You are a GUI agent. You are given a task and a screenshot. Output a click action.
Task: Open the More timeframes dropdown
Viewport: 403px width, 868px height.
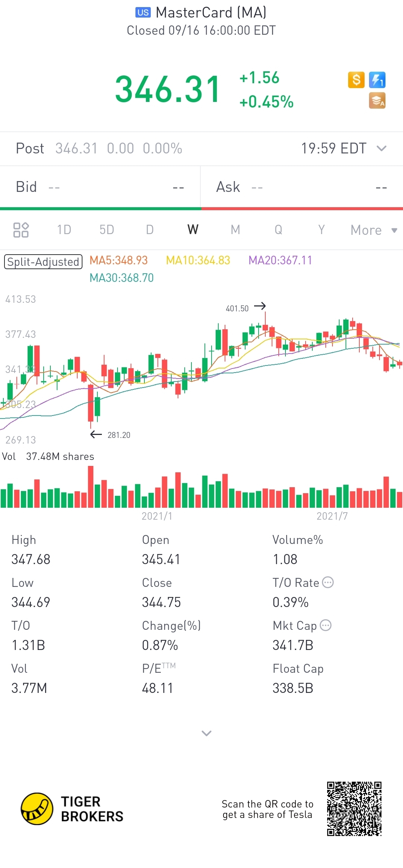tap(374, 230)
